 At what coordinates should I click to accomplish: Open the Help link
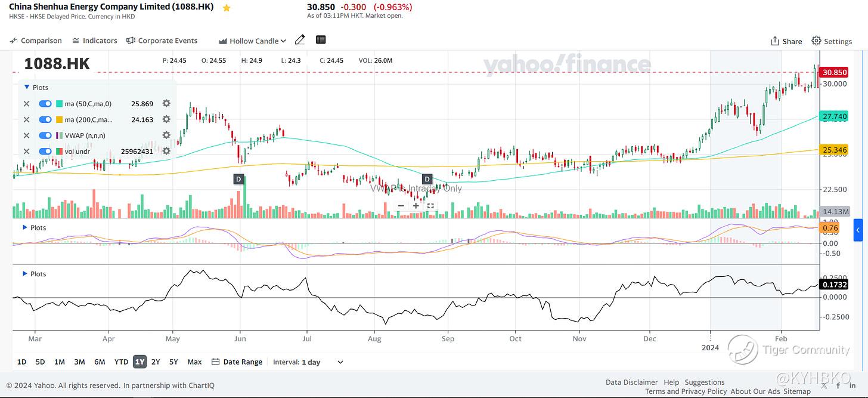point(671,382)
